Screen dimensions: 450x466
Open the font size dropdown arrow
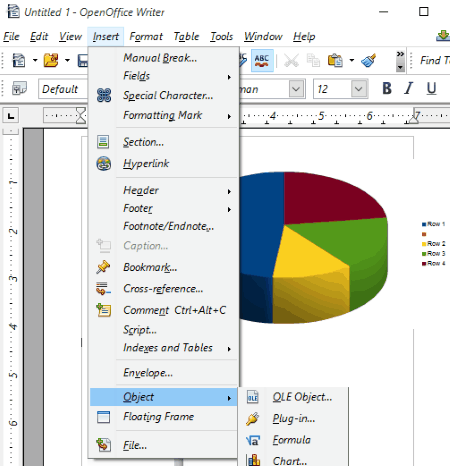pos(359,89)
